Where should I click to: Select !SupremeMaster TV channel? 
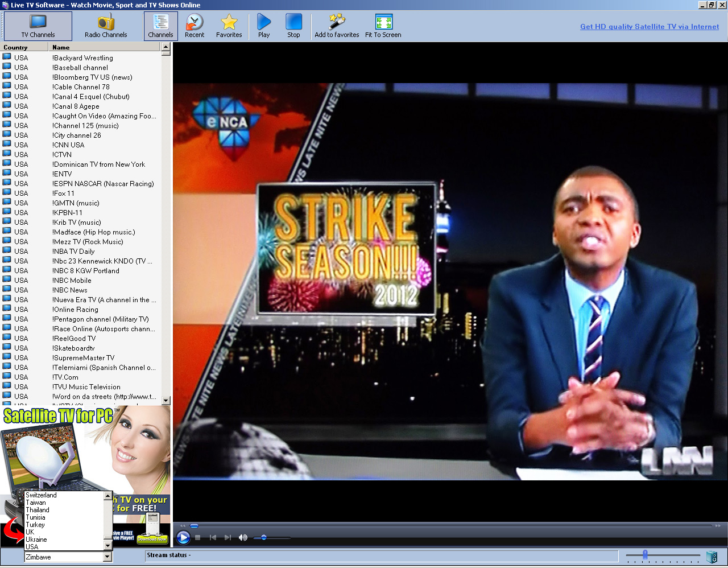pos(81,357)
